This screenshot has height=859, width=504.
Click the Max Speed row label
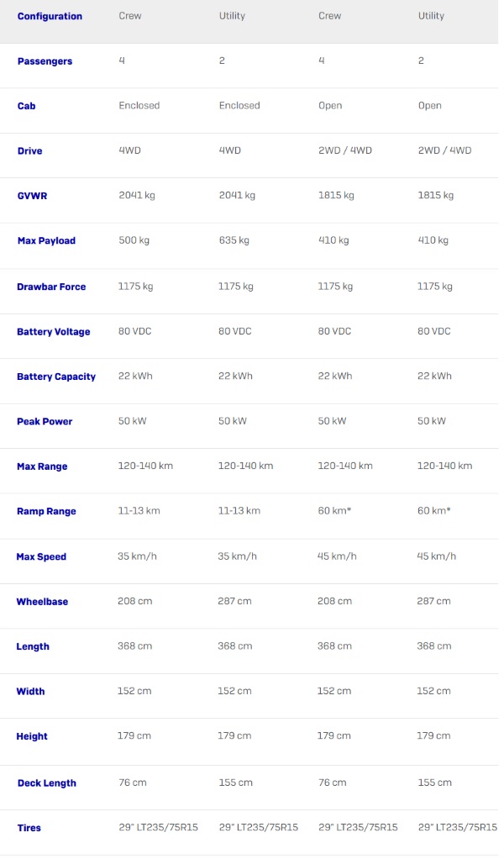tap(42, 556)
